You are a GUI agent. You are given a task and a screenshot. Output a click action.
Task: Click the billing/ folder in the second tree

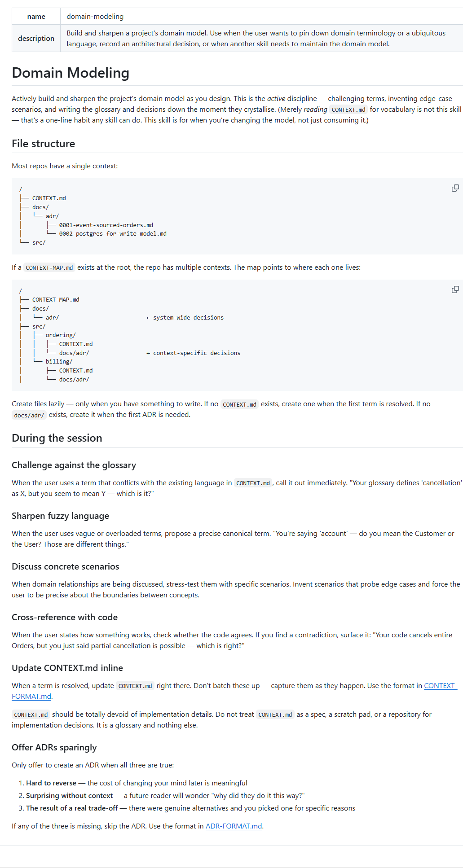click(x=59, y=361)
